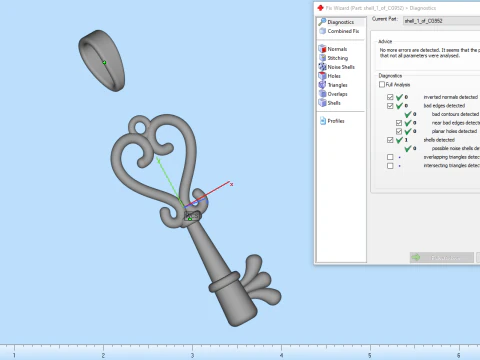This screenshot has height=360, width=480.
Task: Click the Fix Wizard title bar
Action: (397, 8)
